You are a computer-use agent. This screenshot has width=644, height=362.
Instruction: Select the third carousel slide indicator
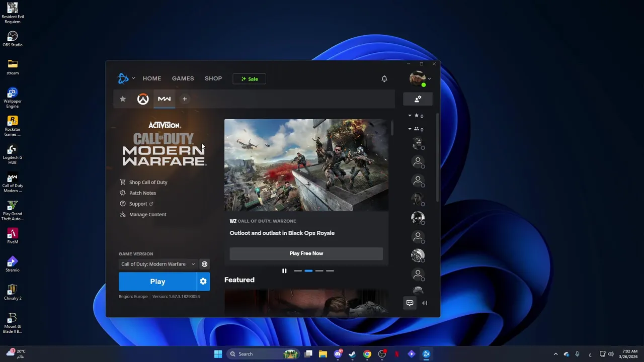[319, 271]
